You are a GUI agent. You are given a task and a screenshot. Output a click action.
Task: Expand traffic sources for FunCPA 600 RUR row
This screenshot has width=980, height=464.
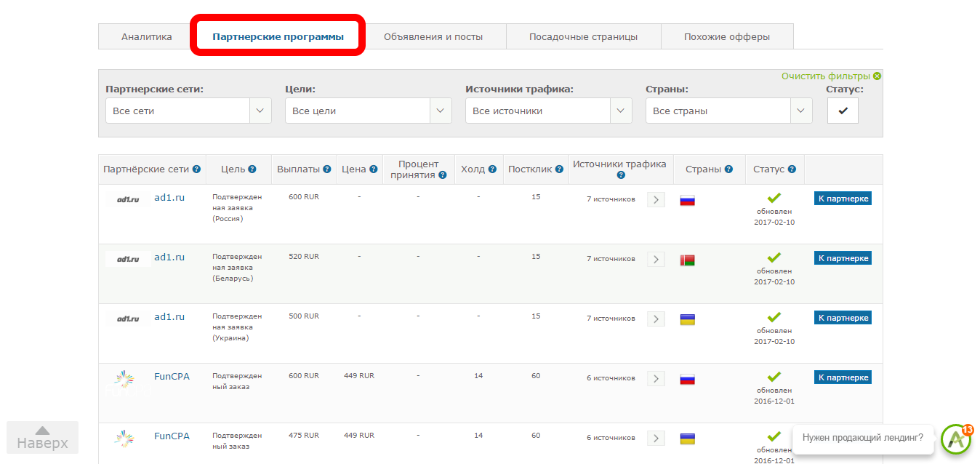(656, 378)
